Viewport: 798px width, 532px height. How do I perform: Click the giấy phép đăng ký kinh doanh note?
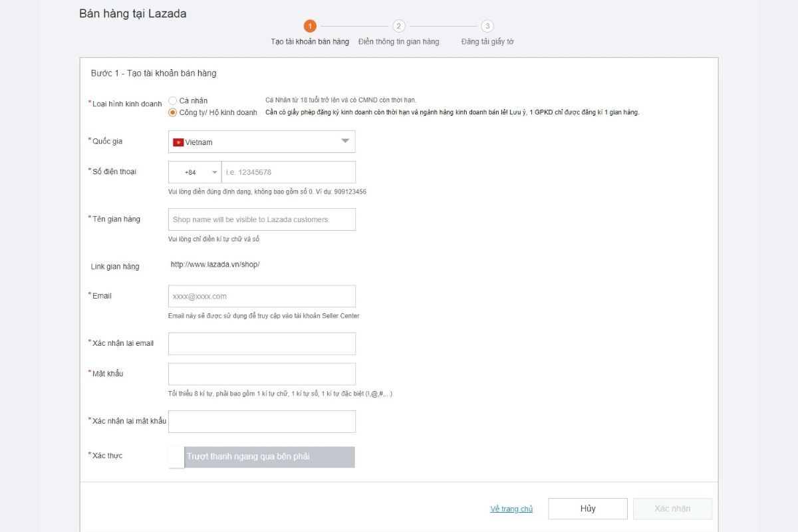[452, 112]
